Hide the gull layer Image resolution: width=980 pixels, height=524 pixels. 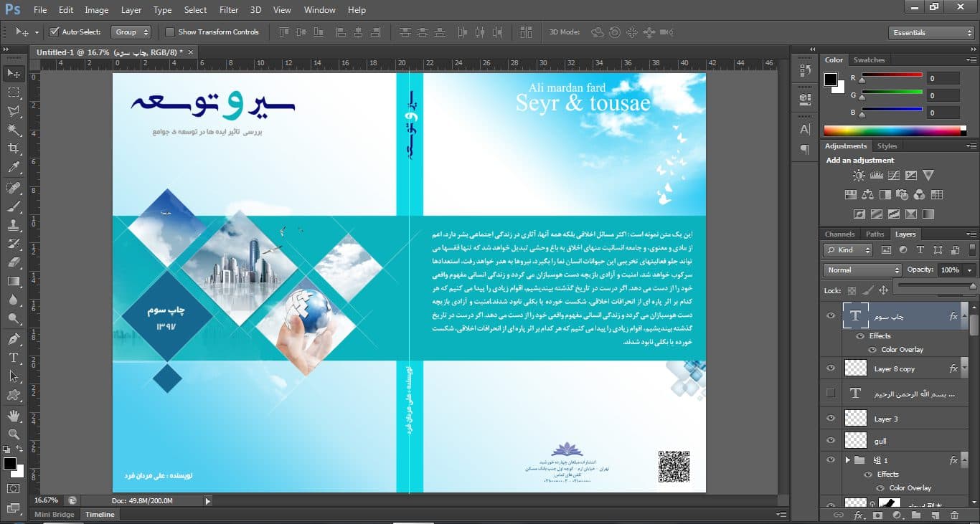click(831, 441)
